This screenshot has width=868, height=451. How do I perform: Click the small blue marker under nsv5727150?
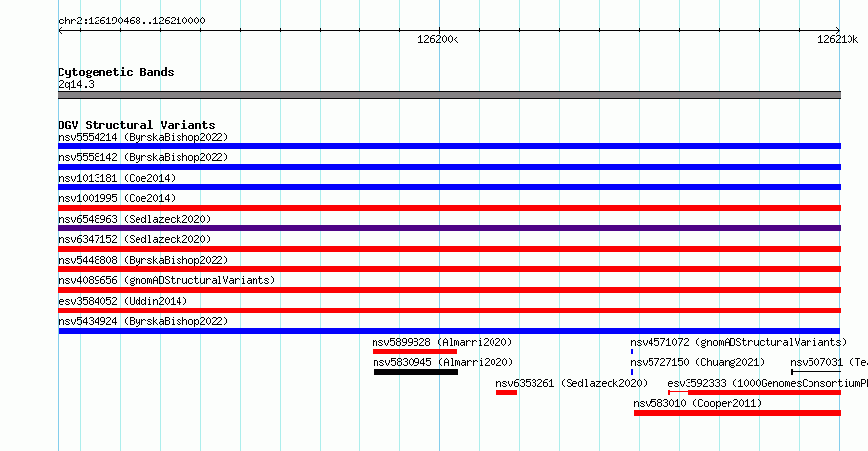(632, 372)
